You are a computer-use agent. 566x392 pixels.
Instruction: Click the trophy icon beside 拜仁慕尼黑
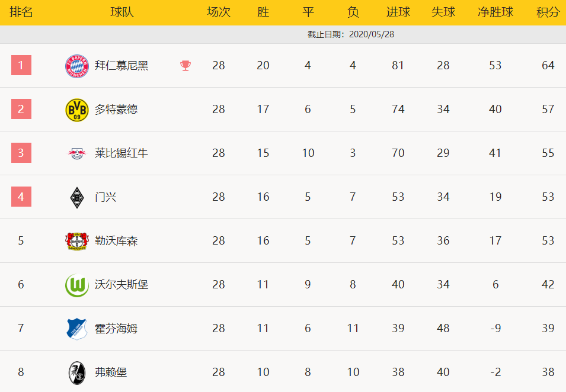click(186, 66)
